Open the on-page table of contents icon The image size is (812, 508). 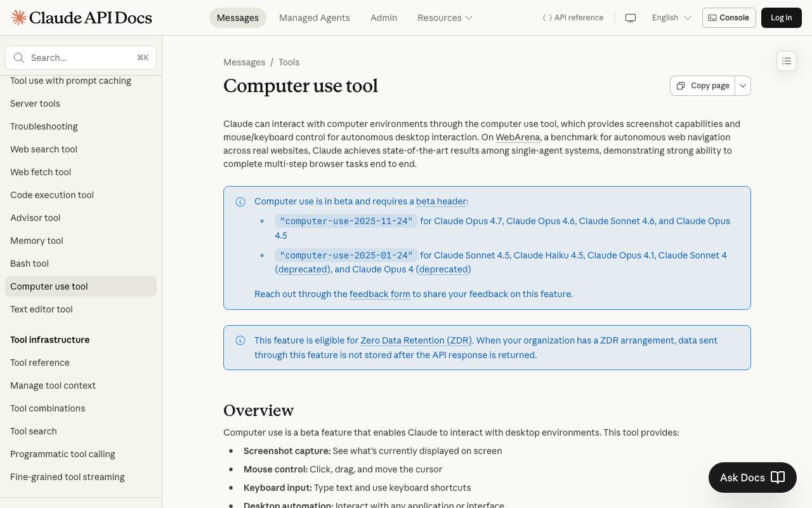click(787, 61)
